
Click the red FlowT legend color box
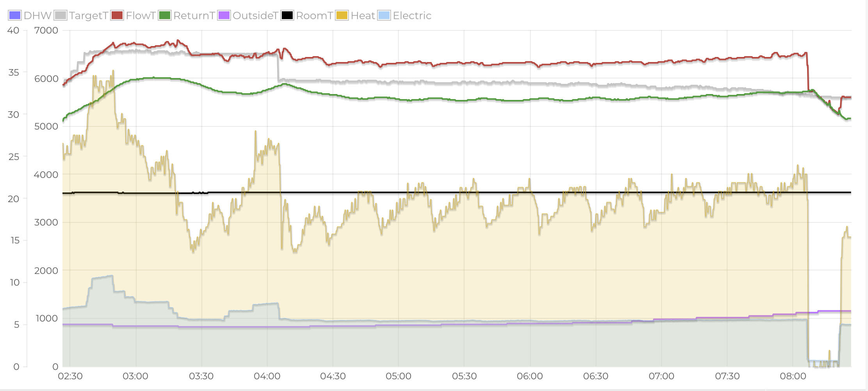click(117, 16)
